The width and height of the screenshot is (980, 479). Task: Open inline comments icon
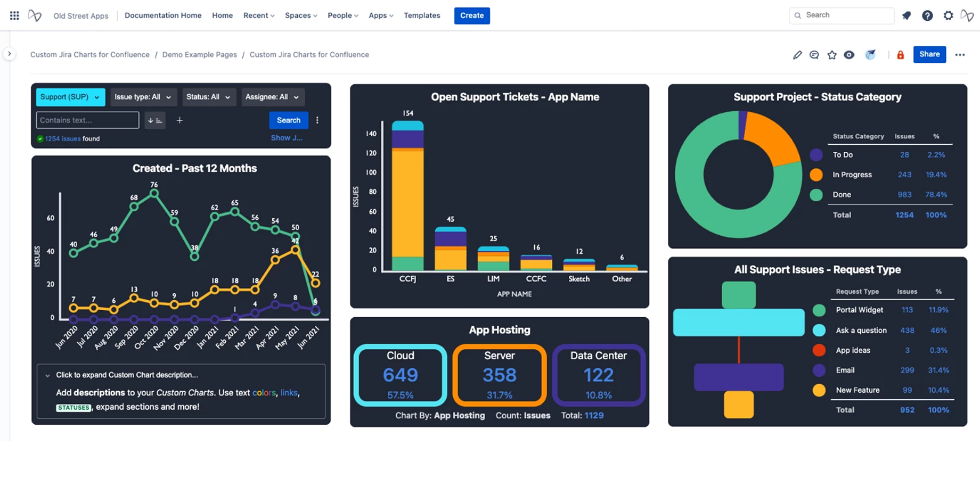[x=814, y=55]
